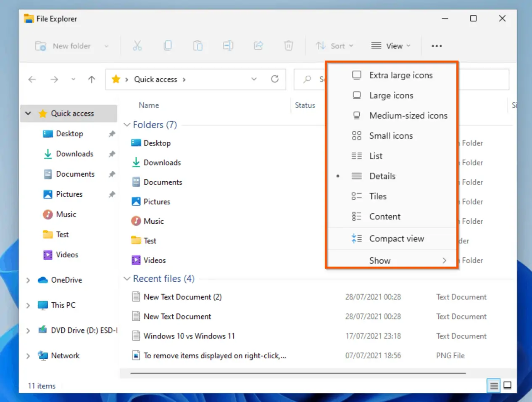This screenshot has width=532, height=402.
Task: Pin icon beside Pictures in sidebar
Action: click(x=112, y=194)
